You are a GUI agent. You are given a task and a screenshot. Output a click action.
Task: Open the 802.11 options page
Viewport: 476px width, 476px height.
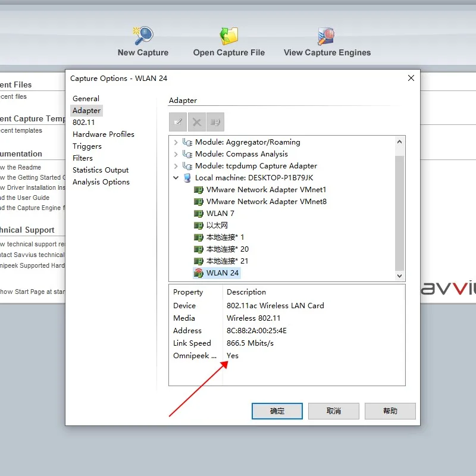pos(84,123)
